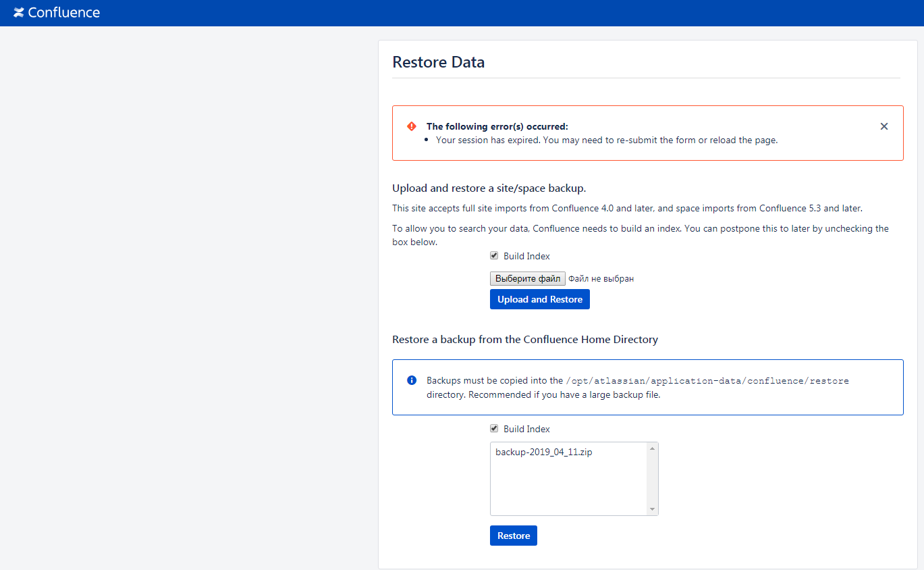
Task: Click the Confluence logo icon in the header
Action: pos(19,12)
